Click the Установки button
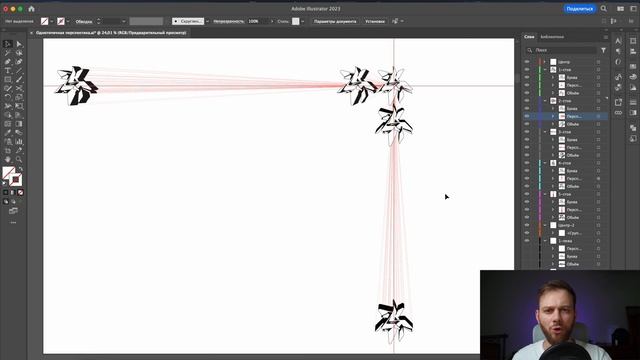 coord(375,21)
